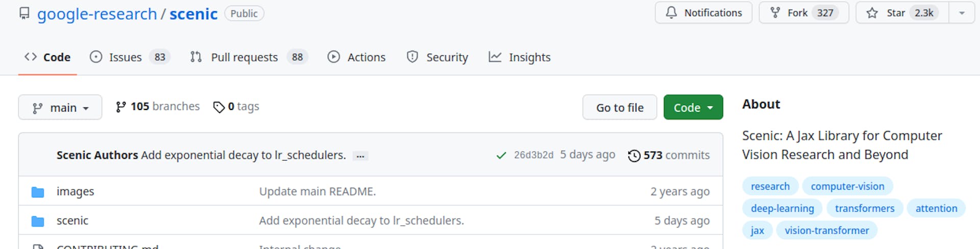Expand the main branch selector dropdown
Viewport: 980px width, 249px height.
pos(60,107)
